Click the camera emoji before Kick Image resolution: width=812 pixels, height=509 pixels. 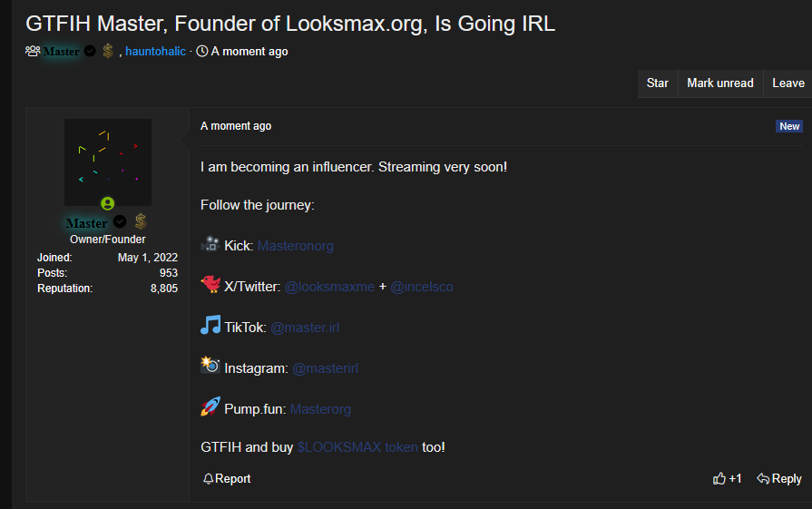point(210,244)
